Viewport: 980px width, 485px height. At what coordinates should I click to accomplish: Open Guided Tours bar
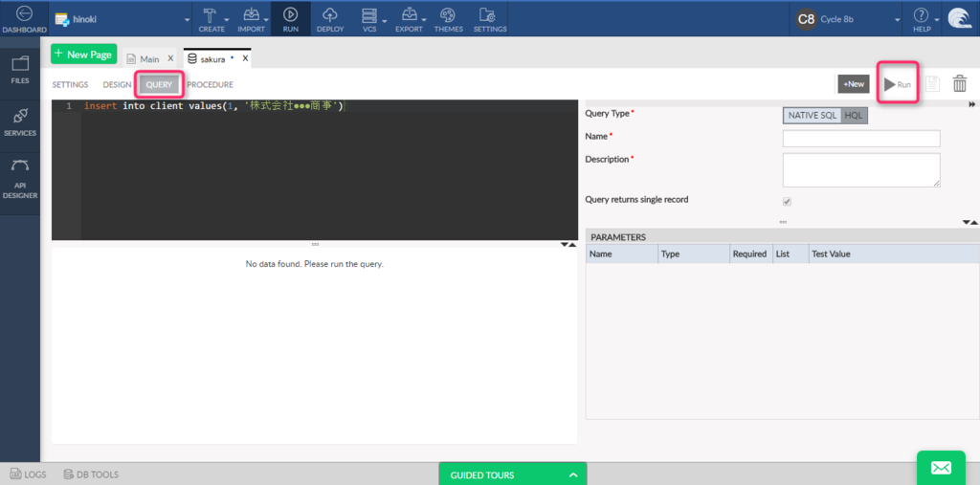[x=513, y=475]
